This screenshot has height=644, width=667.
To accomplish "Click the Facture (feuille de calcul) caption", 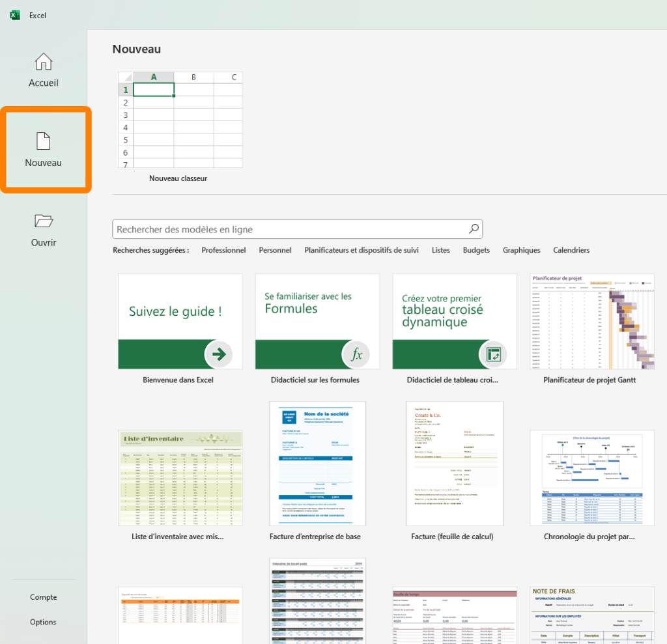I will click(452, 537).
